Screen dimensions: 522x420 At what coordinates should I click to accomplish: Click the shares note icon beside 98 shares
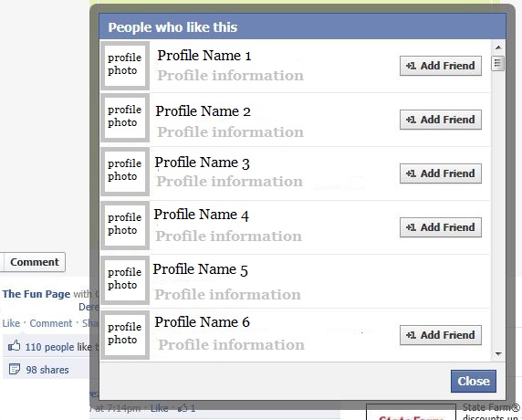[x=15, y=369]
